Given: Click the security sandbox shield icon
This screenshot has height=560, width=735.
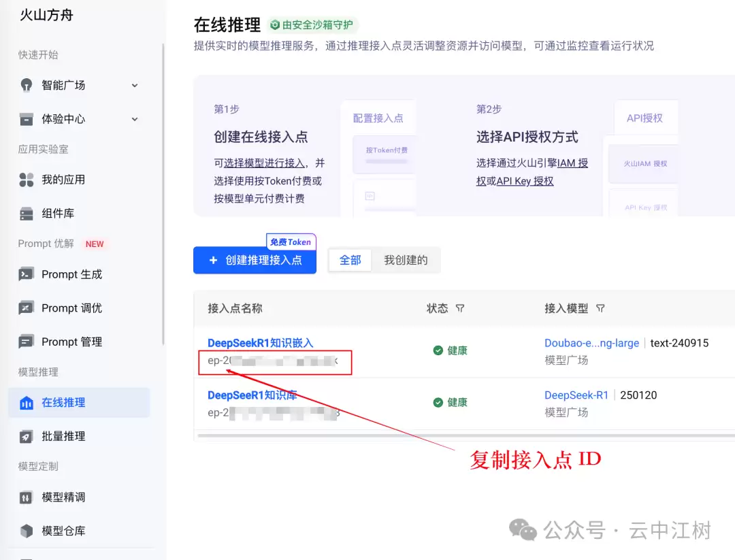Looking at the screenshot, I should point(275,25).
